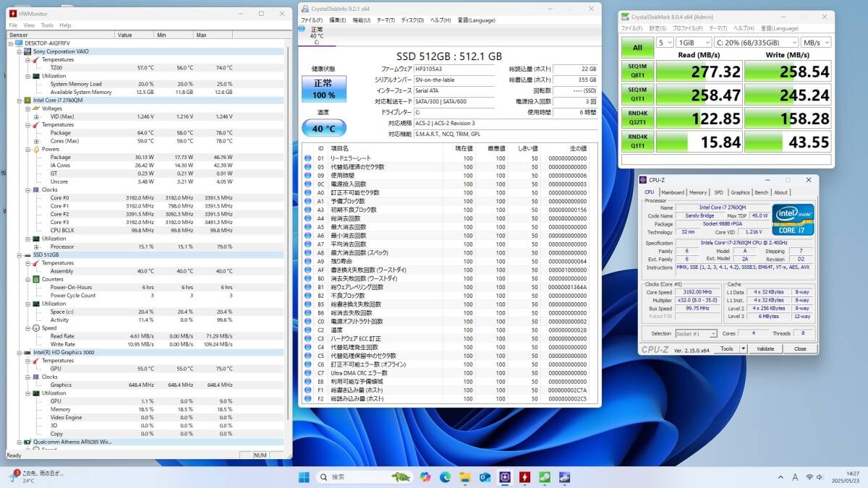Open the File menu in HWMonitor
Image resolution: width=868 pixels, height=488 pixels.
[13, 25]
